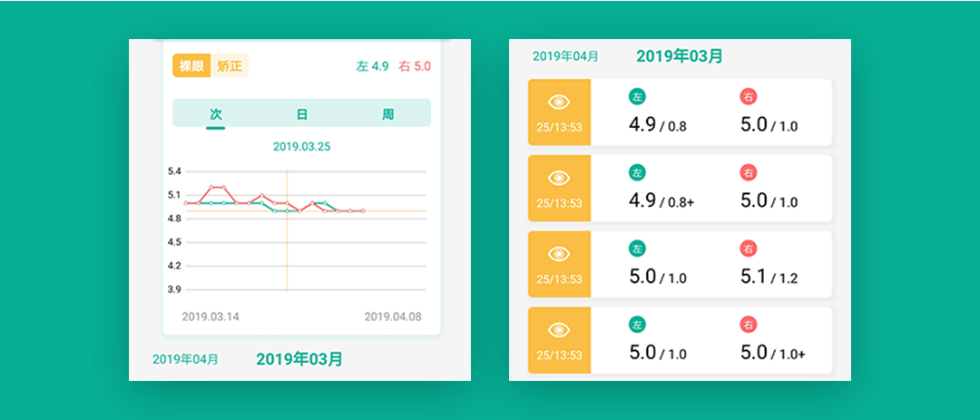Click the 4.5 y-axis label on chart
The width and height of the screenshot is (980, 420).
click(173, 242)
